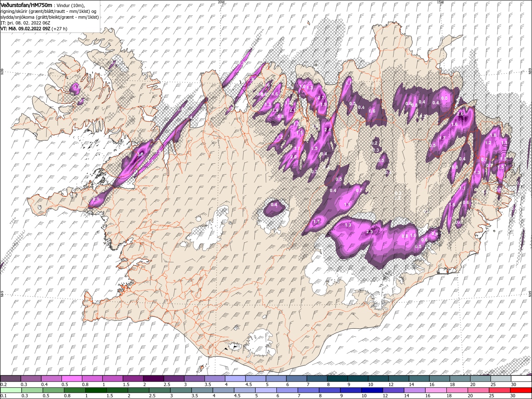Select the 2 dark purple swatch in top legend row
532x399 pixels.
point(153,378)
